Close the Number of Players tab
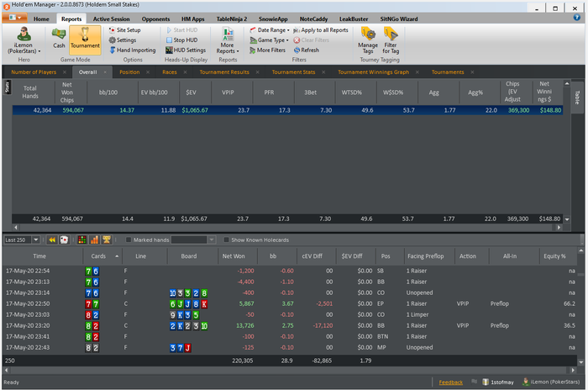This screenshot has height=390, width=588. [65, 72]
